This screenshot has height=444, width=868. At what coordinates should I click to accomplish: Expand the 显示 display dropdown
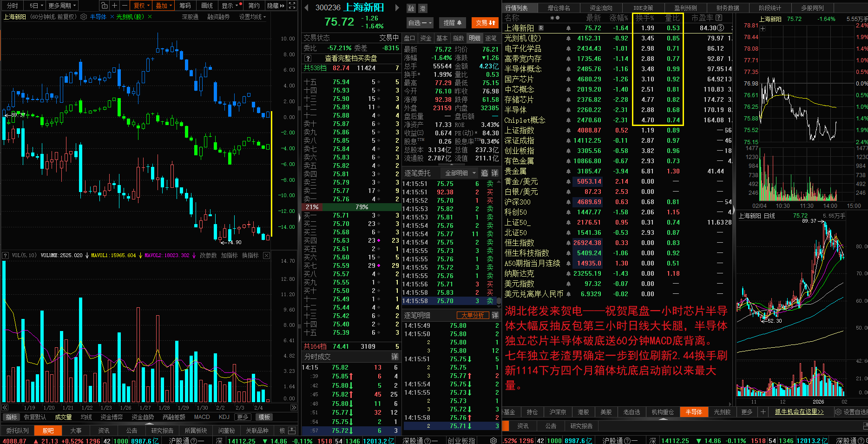230,6
